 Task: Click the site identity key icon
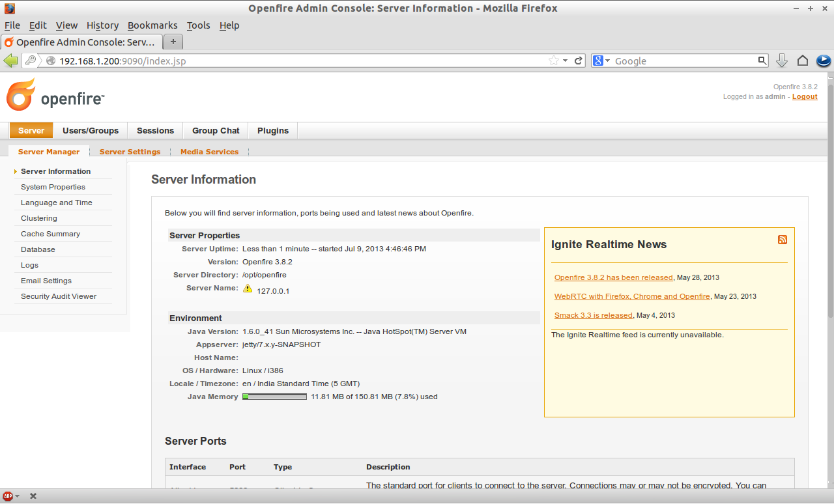tap(31, 61)
